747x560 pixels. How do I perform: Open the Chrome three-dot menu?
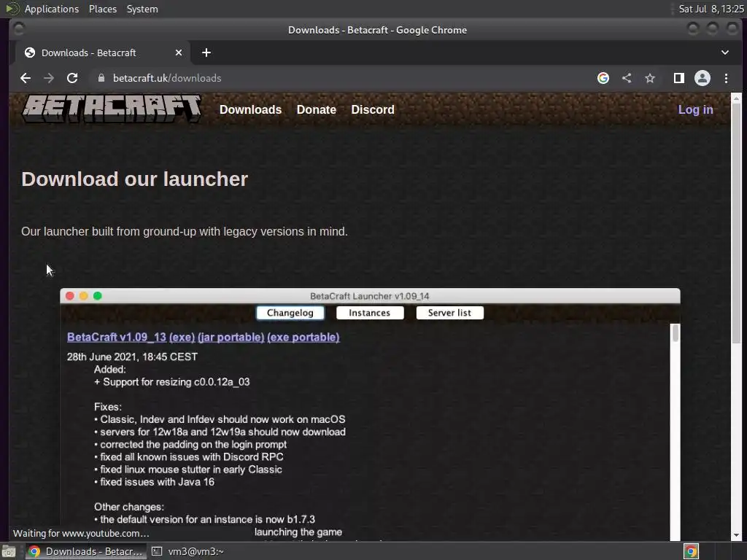[x=726, y=78]
